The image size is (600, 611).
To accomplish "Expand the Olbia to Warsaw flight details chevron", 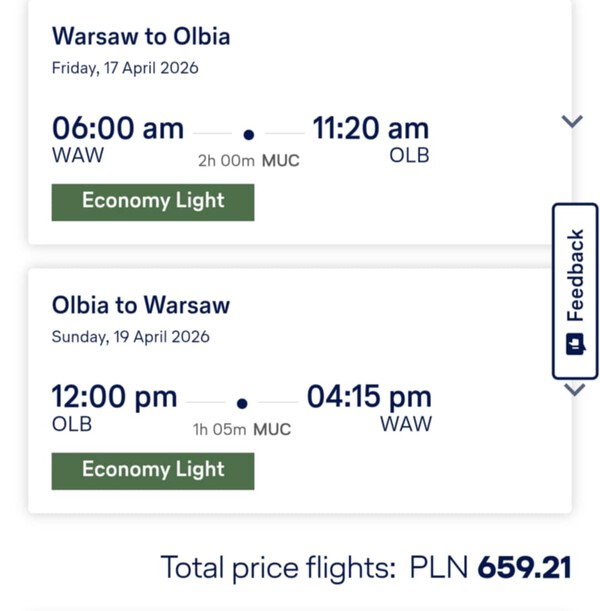I will click(x=575, y=390).
